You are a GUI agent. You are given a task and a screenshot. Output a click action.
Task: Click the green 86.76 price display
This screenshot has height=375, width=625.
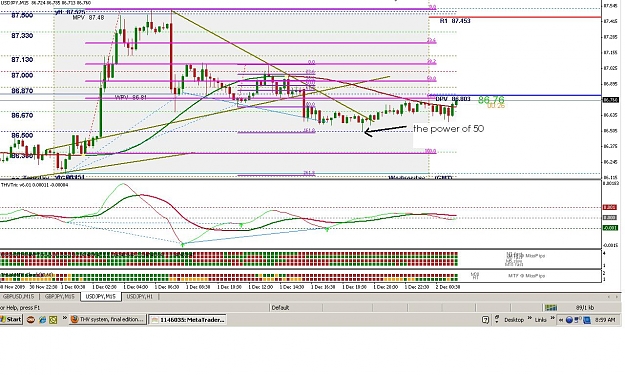491,100
